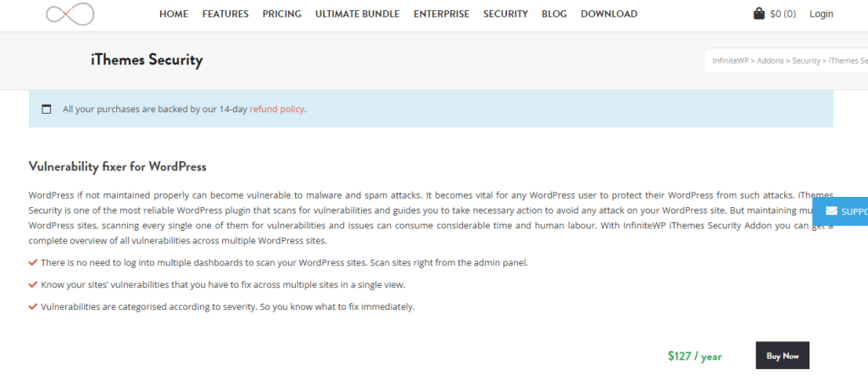Open the FEATURES menu item
The height and width of the screenshot is (387, 868).
[225, 14]
